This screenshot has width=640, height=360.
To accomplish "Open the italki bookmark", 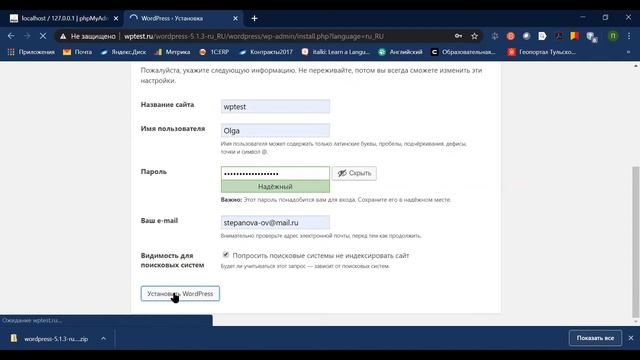I will point(336,52).
